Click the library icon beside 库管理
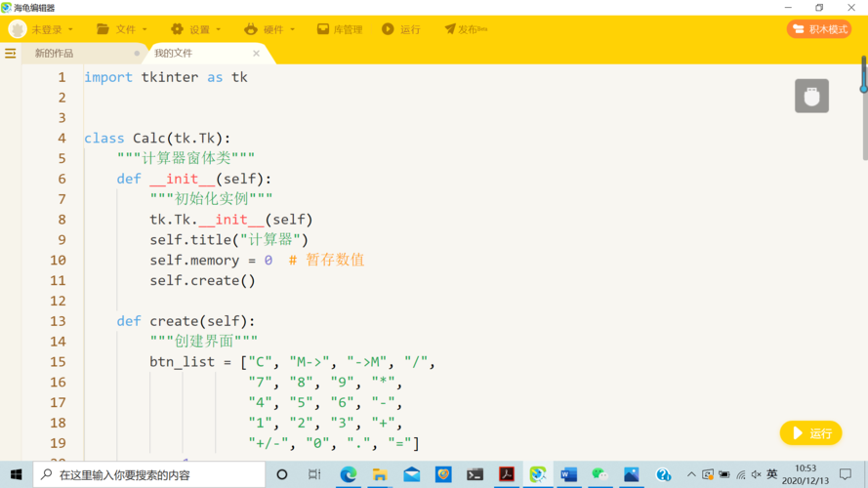Image resolution: width=868 pixels, height=488 pixels. (323, 29)
